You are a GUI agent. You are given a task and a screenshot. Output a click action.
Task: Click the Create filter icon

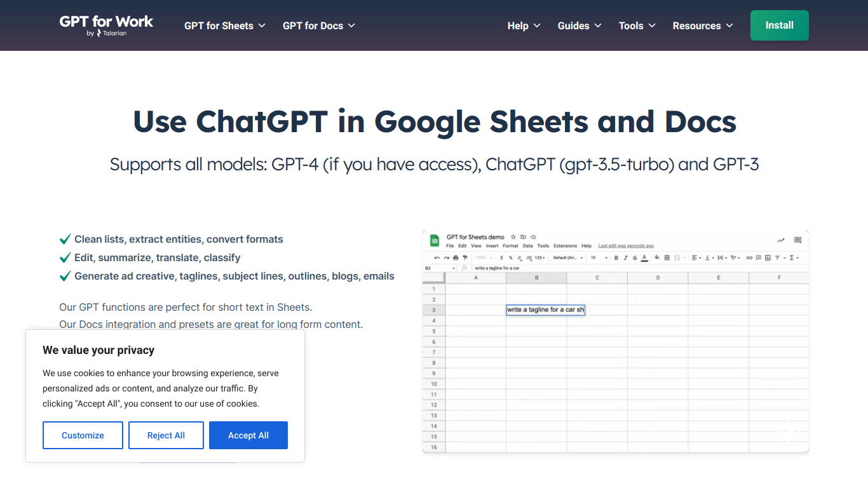(x=776, y=257)
